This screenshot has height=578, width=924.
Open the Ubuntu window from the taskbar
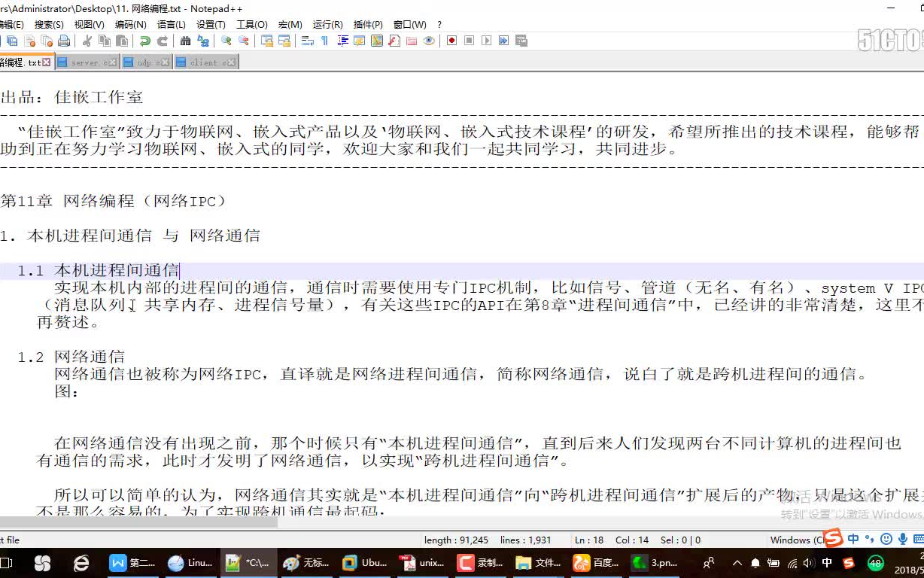[x=364, y=563]
